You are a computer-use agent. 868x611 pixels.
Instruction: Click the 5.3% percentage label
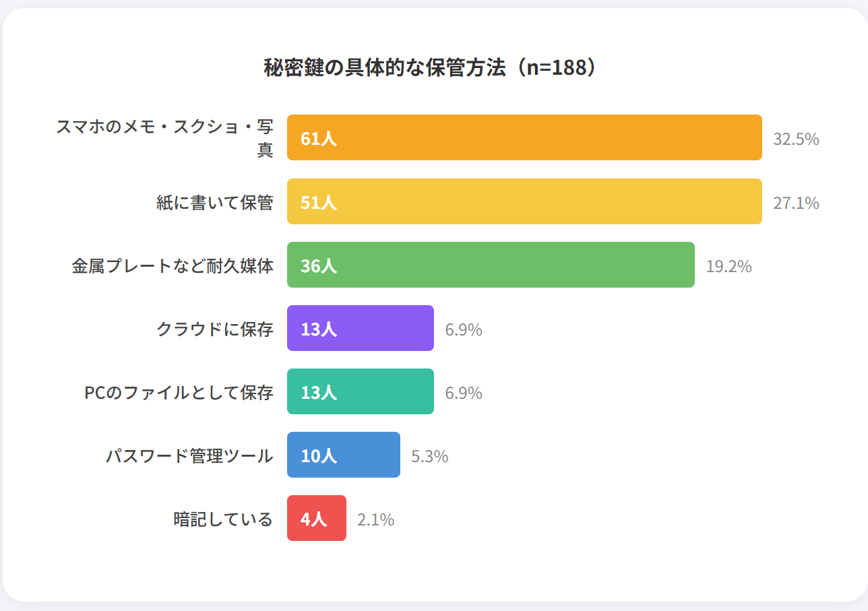(429, 456)
